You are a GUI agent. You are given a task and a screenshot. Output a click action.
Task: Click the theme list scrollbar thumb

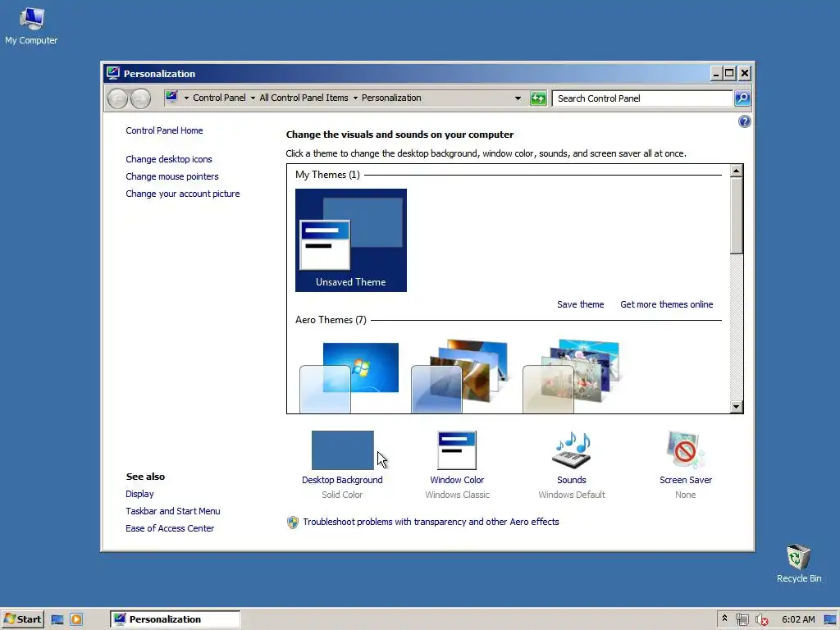[736, 216]
